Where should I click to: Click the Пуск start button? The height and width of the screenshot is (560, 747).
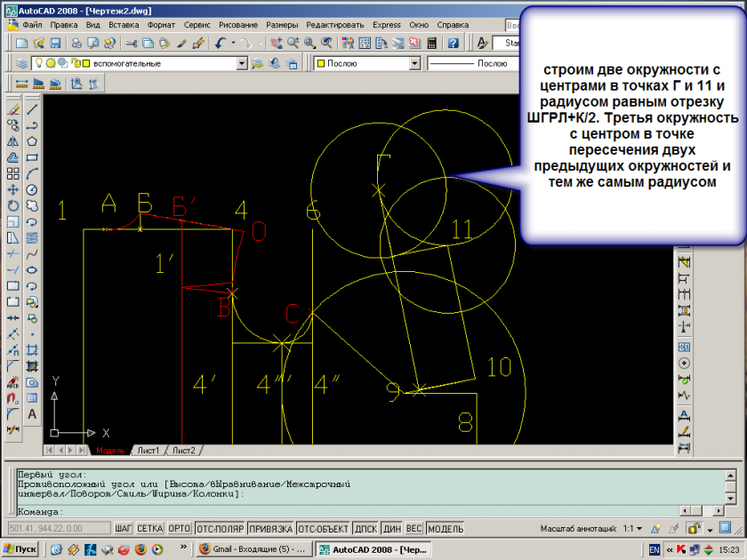[x=20, y=549]
